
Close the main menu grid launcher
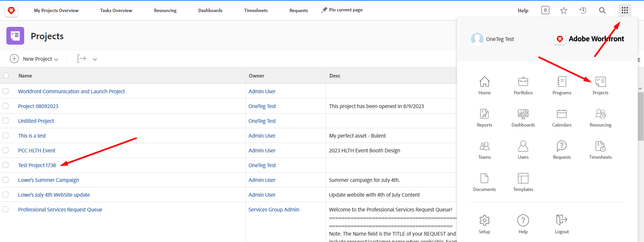(x=625, y=10)
